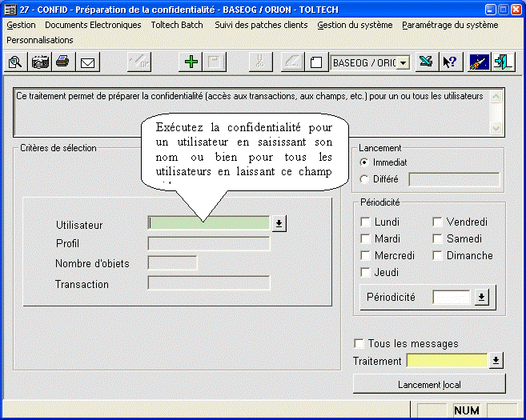Check the Jeudi checkbox
The width and height of the screenshot is (526, 420).
tap(365, 272)
